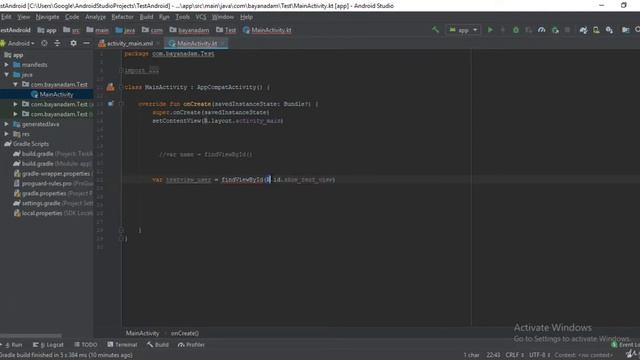640x360 pixels.
Task: Click the override gutter icon beside onCreate
Action: [111, 104]
